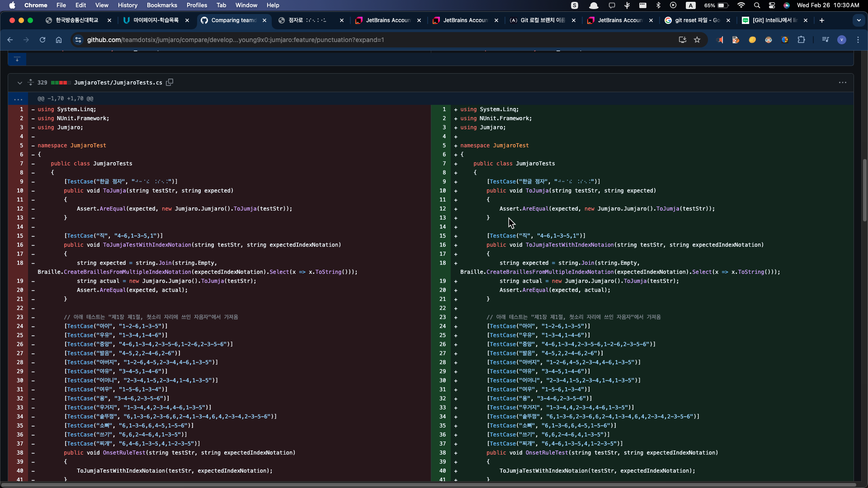Bookmark this page with star icon
Image resolution: width=868 pixels, height=488 pixels.
(x=697, y=40)
